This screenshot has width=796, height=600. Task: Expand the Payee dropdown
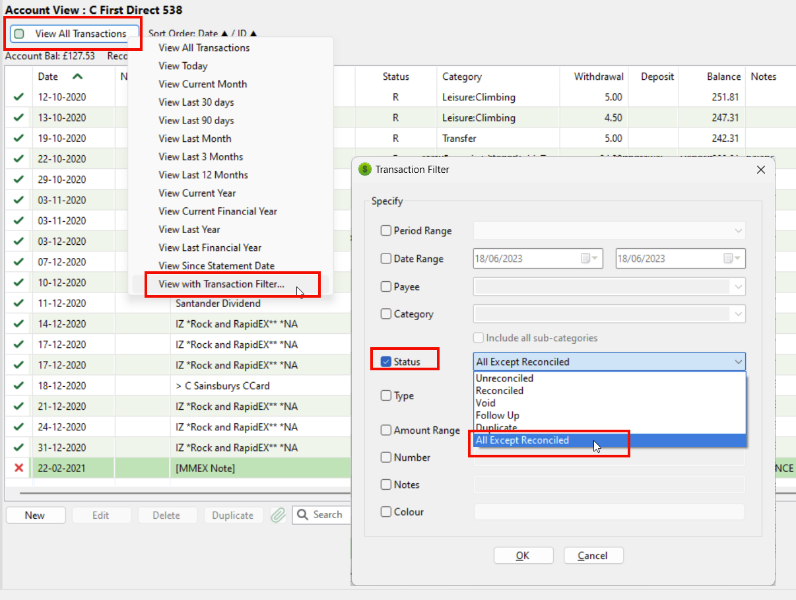click(738, 287)
